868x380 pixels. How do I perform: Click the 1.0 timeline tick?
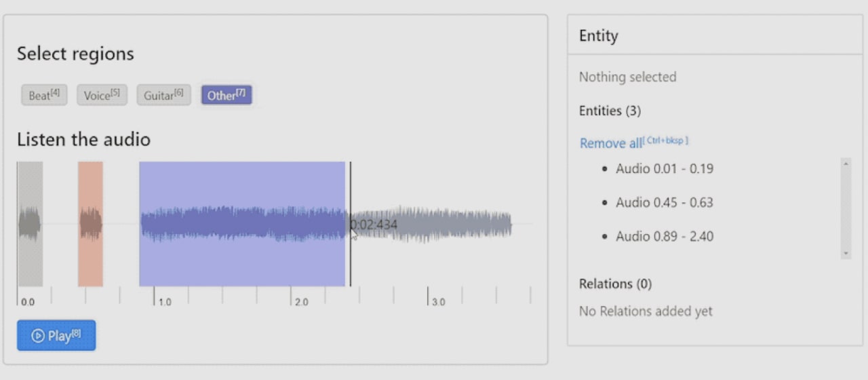(155, 296)
